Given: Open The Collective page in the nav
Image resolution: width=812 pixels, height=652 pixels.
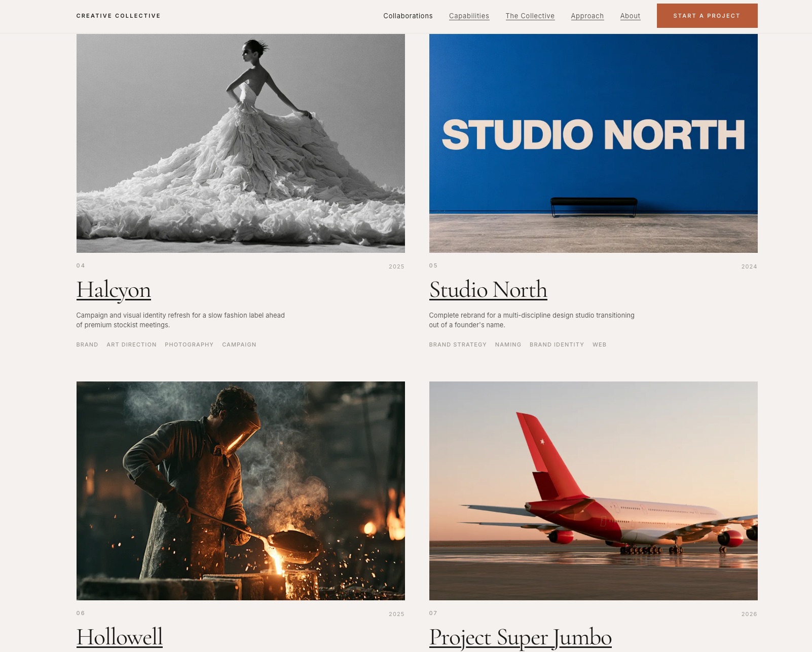Looking at the screenshot, I should [x=530, y=16].
